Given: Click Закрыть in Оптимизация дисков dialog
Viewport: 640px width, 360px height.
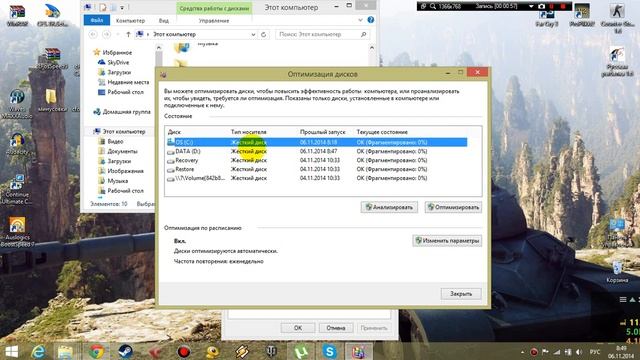Looking at the screenshot, I should pyautogui.click(x=461, y=294).
